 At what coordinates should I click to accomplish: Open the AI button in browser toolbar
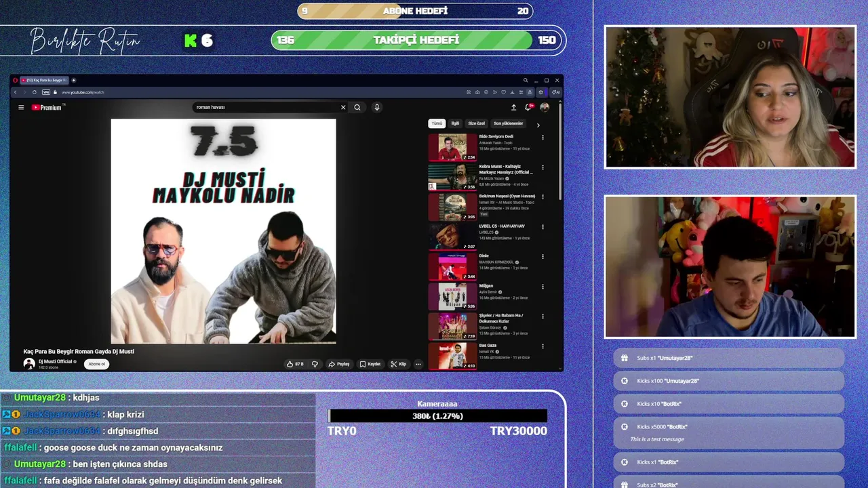pos(556,92)
